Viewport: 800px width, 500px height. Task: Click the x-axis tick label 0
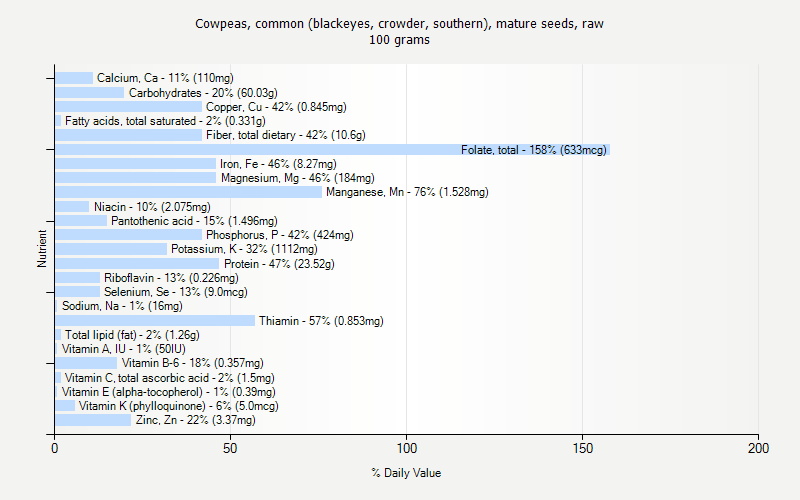(55, 448)
